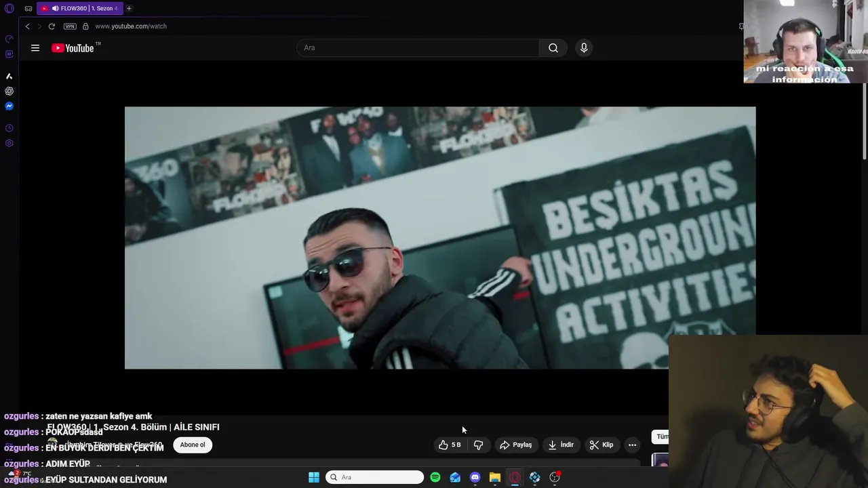868x488 pixels.
Task: Mute the tab via its speaker icon
Action: [55, 9]
